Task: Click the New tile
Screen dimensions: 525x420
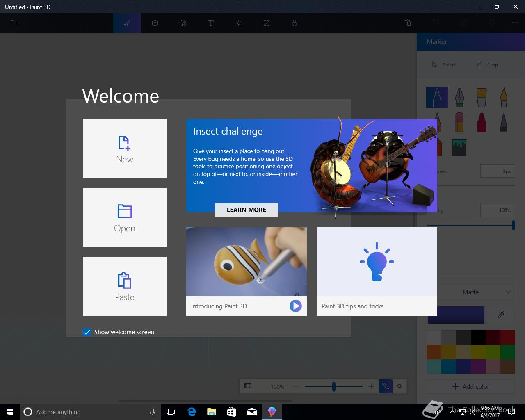Action: 125,148
